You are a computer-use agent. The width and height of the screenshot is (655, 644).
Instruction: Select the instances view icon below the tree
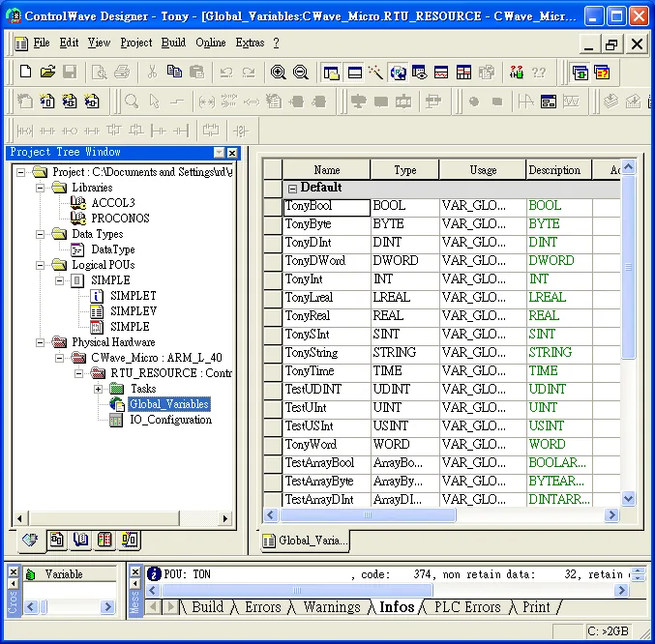click(x=129, y=541)
